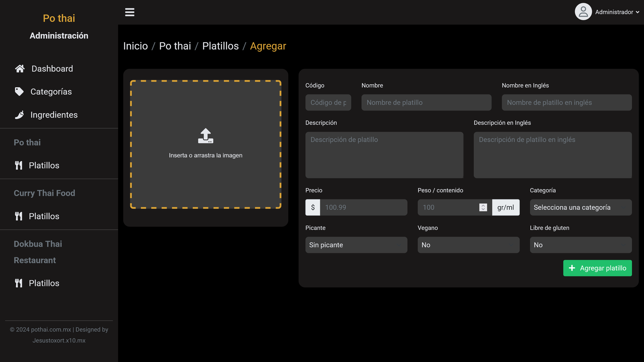Open the Categoría dropdown
The height and width of the screenshot is (362, 644).
pos(580,208)
